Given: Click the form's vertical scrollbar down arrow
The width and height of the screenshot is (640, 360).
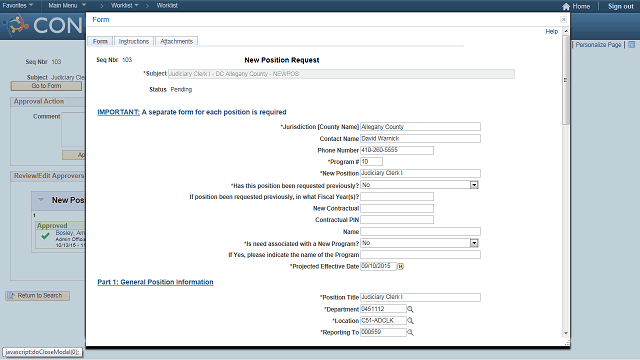Looking at the screenshot, I should (x=566, y=333).
